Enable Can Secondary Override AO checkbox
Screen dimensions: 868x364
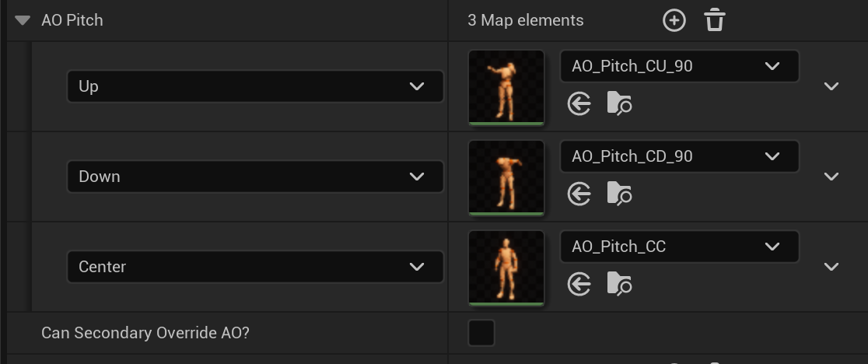[481, 334]
